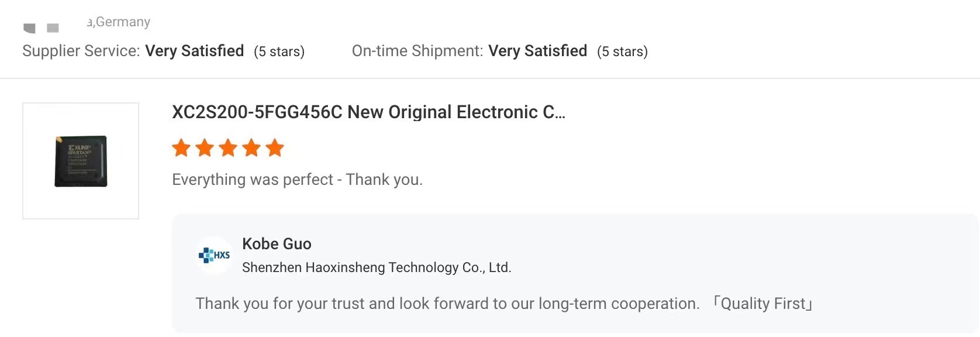Click the 'Quality First' slogan text
This screenshot has height=337, width=980.
(x=762, y=303)
